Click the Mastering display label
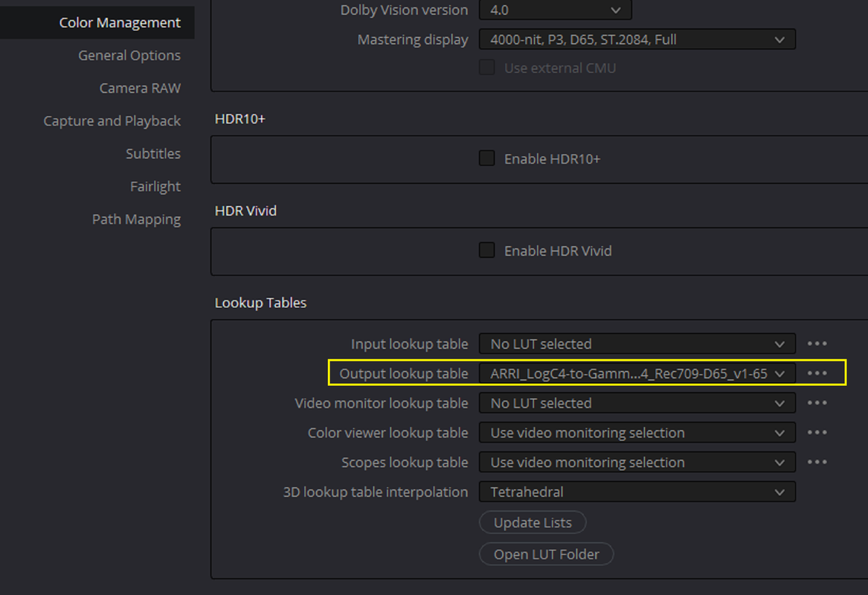868x595 pixels. point(412,40)
